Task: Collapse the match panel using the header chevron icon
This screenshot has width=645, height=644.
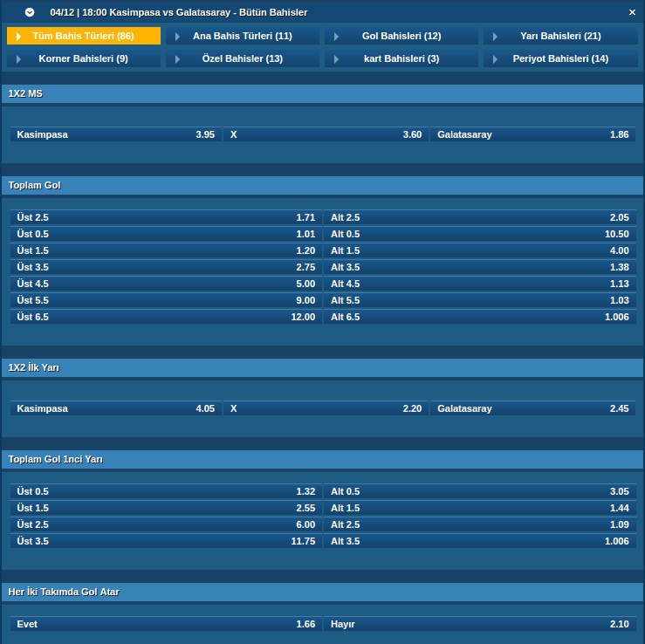Action: tap(30, 12)
